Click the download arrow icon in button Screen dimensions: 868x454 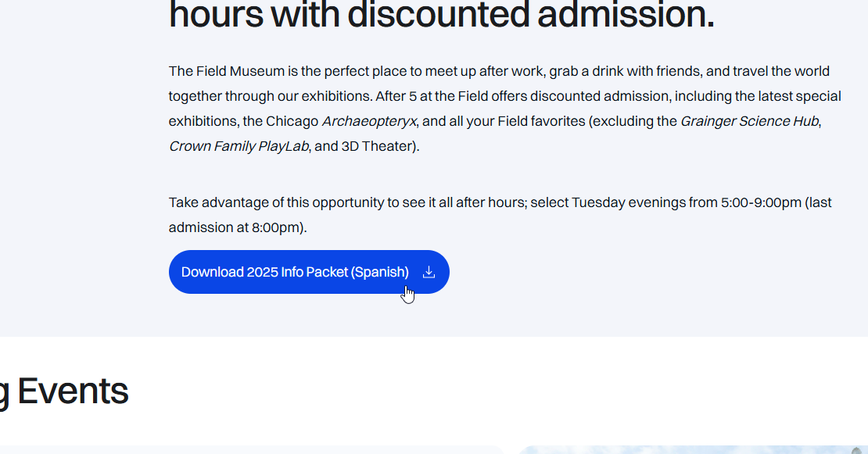point(429,272)
